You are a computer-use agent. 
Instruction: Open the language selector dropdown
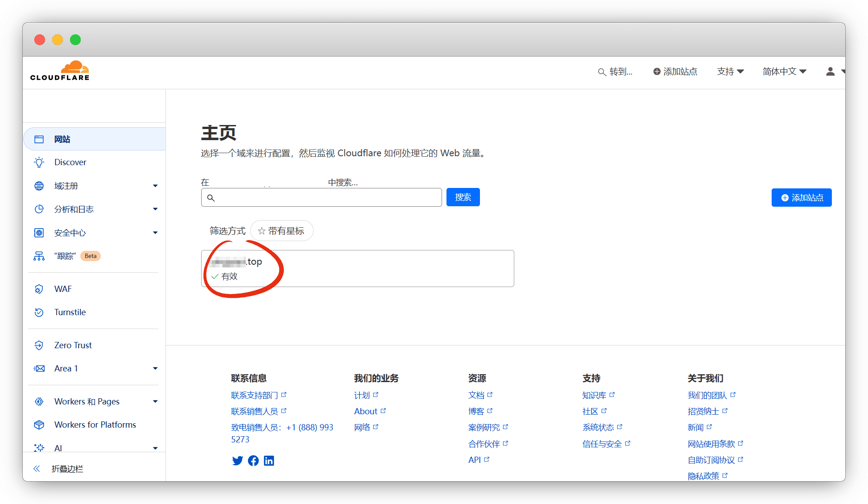point(784,71)
